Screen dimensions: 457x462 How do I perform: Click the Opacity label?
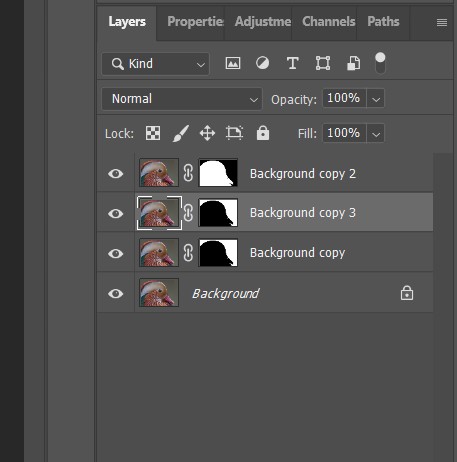[294, 100]
